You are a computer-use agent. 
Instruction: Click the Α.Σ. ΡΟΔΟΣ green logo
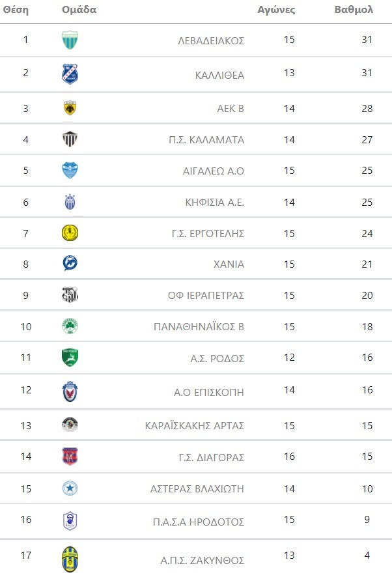[x=70, y=358]
